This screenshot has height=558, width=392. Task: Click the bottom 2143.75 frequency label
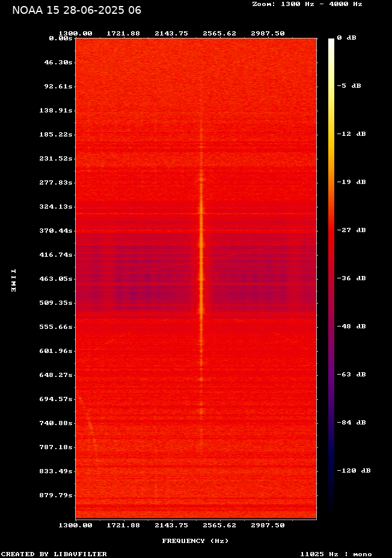pyautogui.click(x=171, y=525)
